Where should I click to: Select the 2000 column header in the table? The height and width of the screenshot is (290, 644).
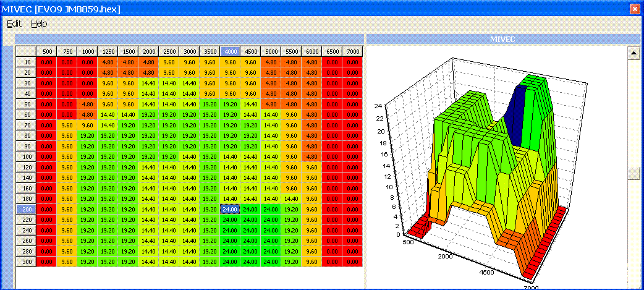(x=148, y=52)
